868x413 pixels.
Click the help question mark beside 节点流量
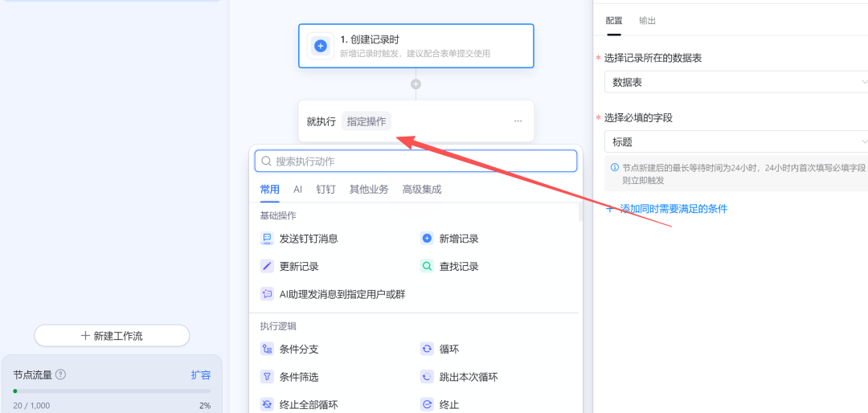[x=61, y=374]
